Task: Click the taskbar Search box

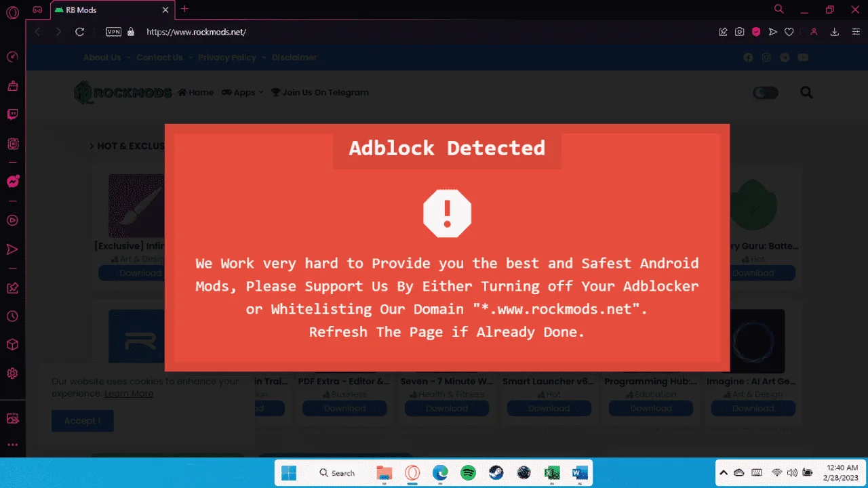Action: (x=337, y=473)
